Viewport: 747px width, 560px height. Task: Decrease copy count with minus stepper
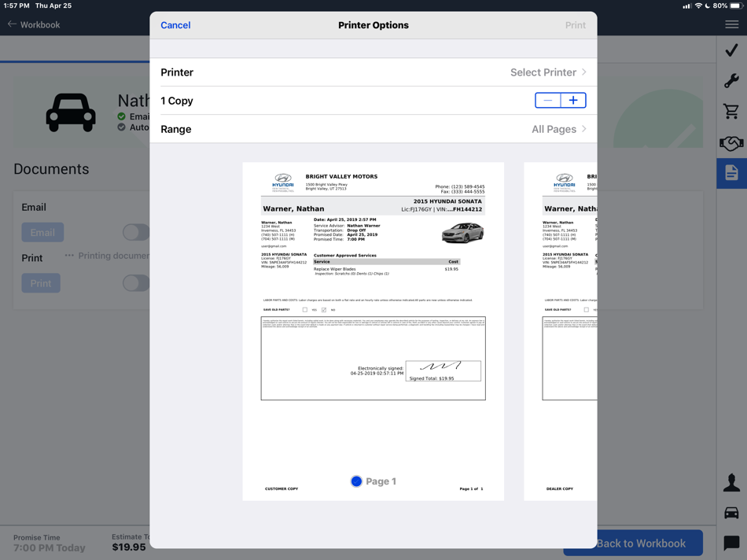point(548,101)
